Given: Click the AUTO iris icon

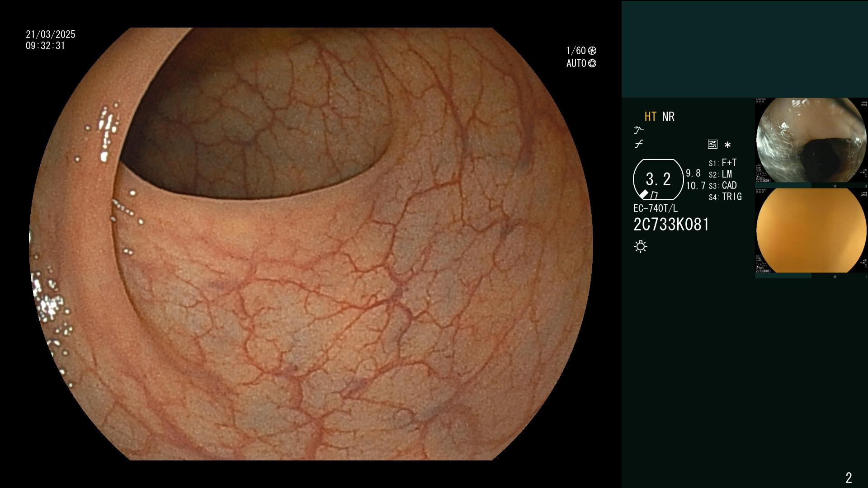Looking at the screenshot, I should (x=592, y=63).
